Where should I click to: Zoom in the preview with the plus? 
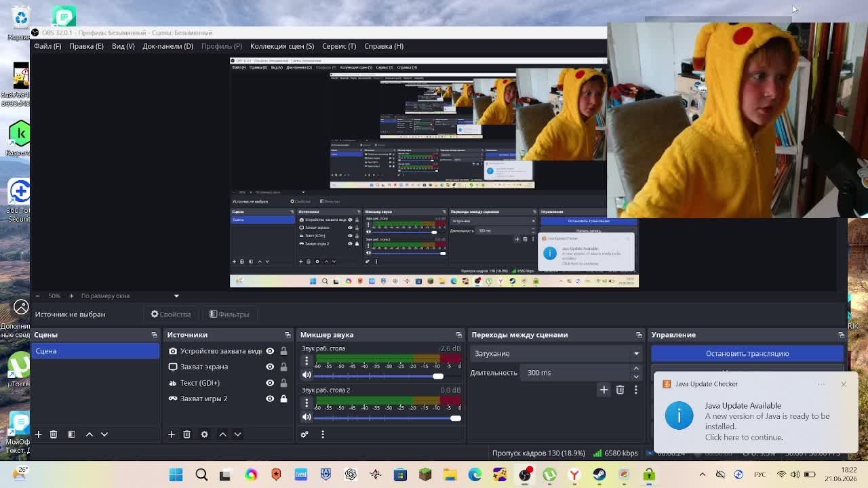pyautogui.click(x=71, y=296)
